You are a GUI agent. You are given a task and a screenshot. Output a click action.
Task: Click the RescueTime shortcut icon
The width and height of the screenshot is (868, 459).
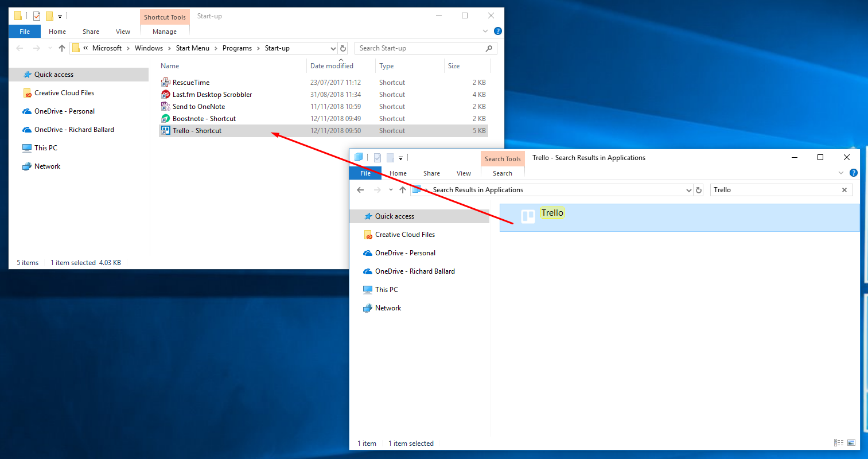tap(166, 83)
